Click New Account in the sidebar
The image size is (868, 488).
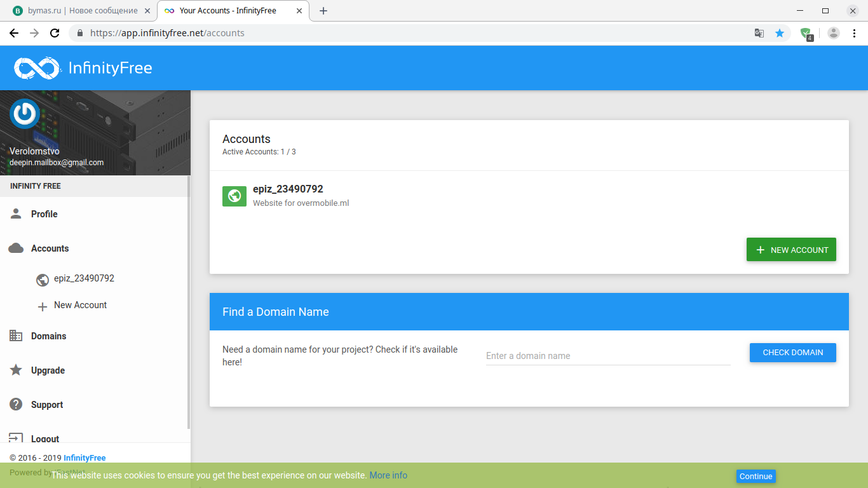click(x=80, y=305)
